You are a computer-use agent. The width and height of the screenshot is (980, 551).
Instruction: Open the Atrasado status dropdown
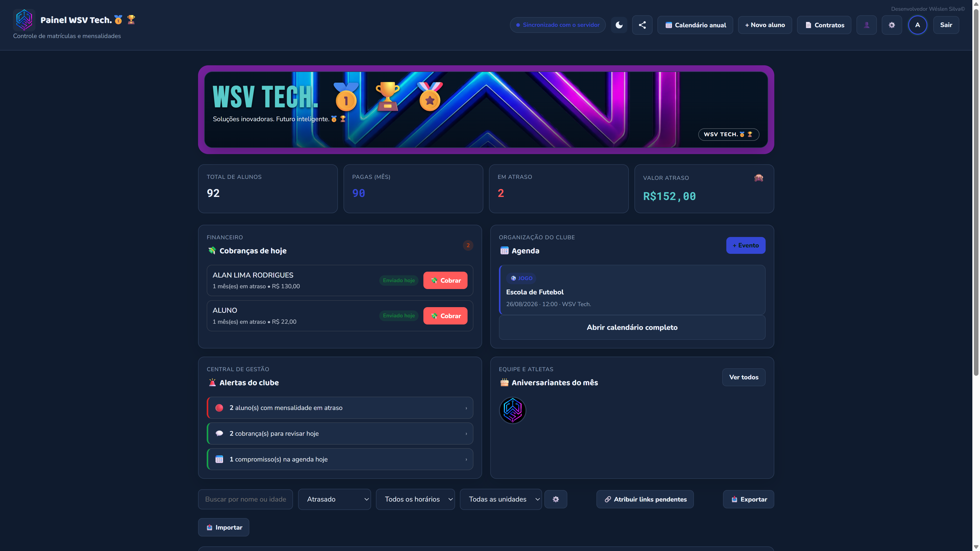[x=334, y=499]
